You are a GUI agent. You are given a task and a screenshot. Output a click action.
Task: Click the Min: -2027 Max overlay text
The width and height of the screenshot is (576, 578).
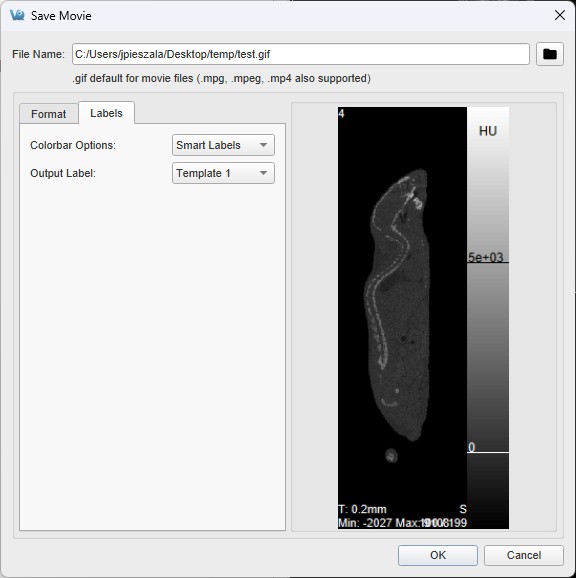(x=402, y=523)
